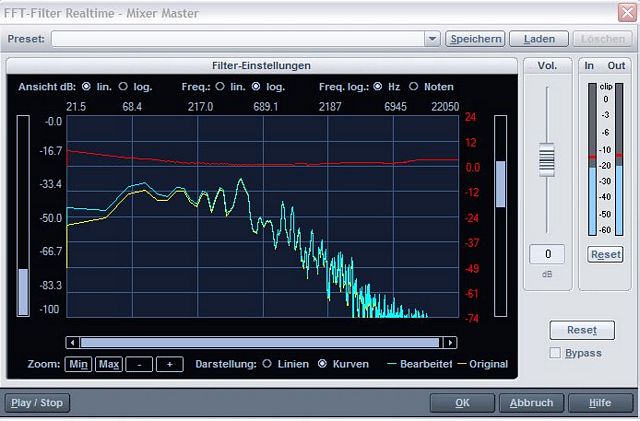
Task: Click the Abbruch button
Action: tap(531, 403)
